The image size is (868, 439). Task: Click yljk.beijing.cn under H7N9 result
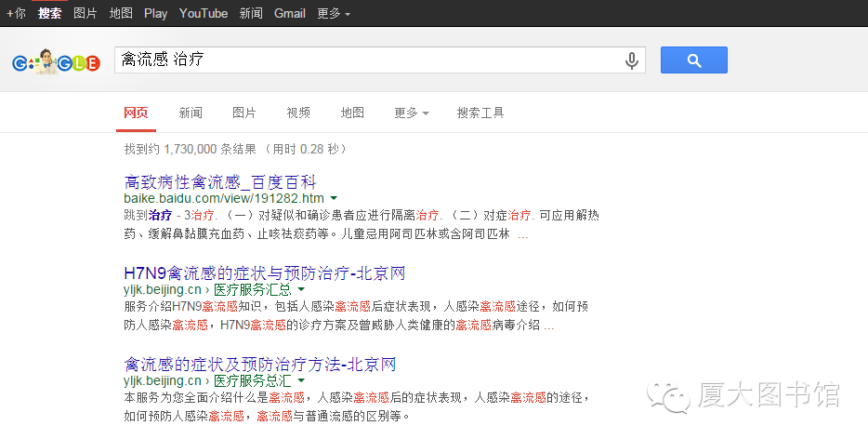point(163,289)
